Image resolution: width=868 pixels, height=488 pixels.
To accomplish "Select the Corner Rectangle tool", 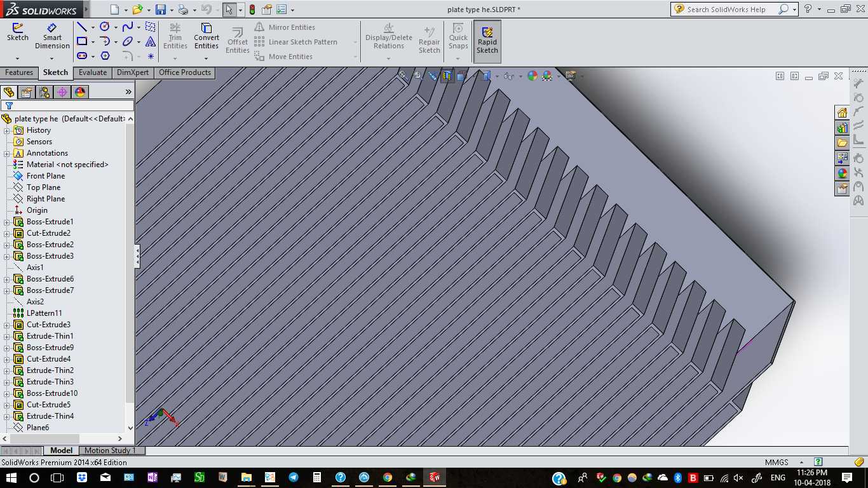I will pyautogui.click(x=82, y=41).
